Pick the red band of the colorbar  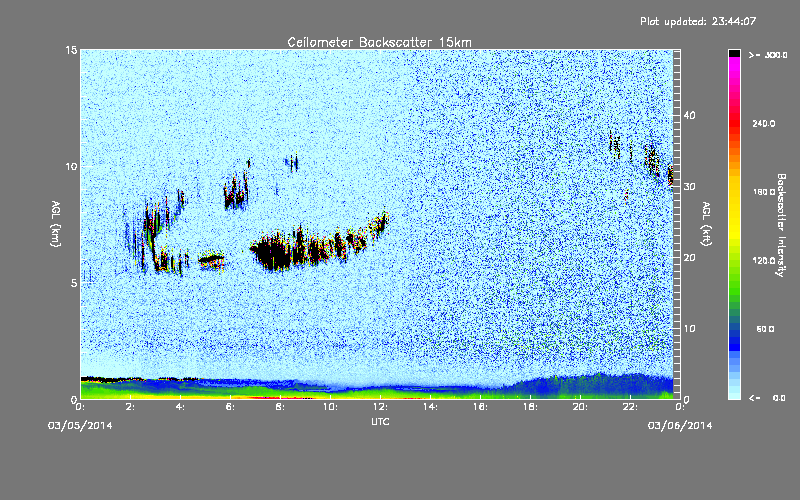click(x=734, y=122)
